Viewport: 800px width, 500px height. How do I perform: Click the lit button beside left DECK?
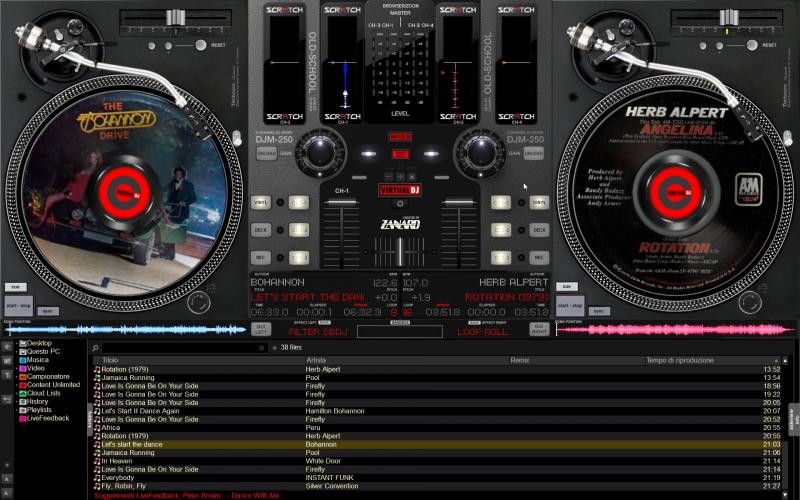tap(299, 230)
